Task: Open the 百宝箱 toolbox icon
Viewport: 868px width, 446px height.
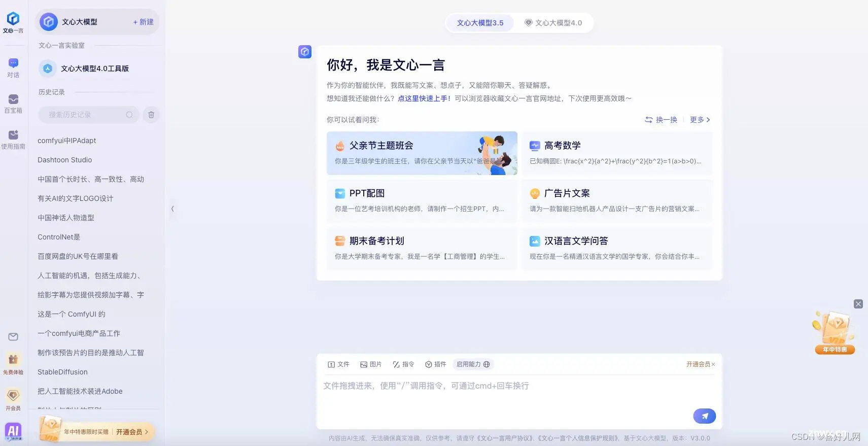Action: (x=13, y=99)
